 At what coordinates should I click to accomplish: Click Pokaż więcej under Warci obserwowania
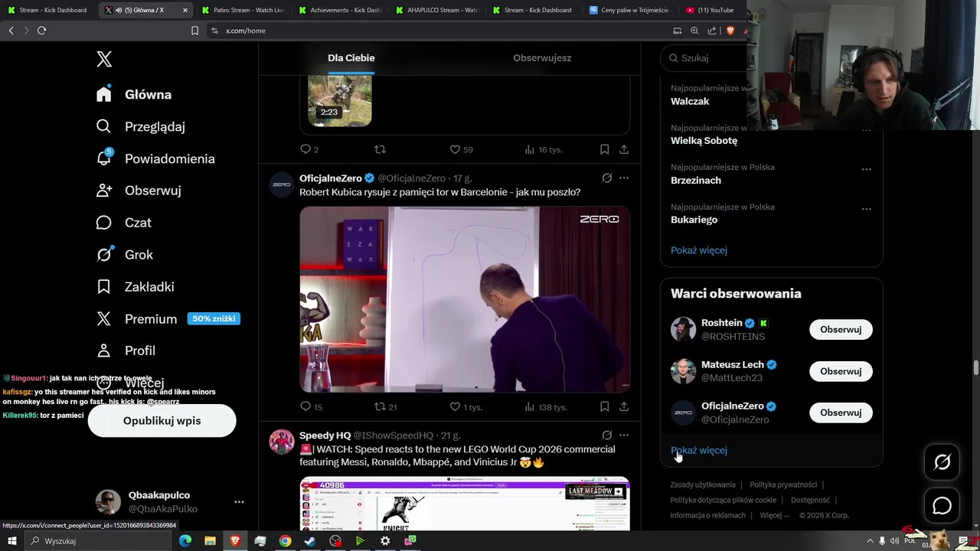click(699, 450)
